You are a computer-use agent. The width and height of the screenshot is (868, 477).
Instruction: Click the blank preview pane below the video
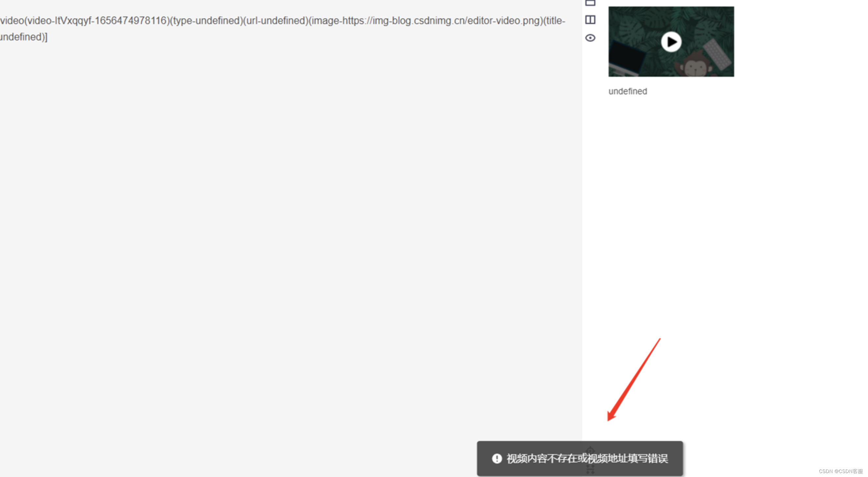[x=724, y=219]
